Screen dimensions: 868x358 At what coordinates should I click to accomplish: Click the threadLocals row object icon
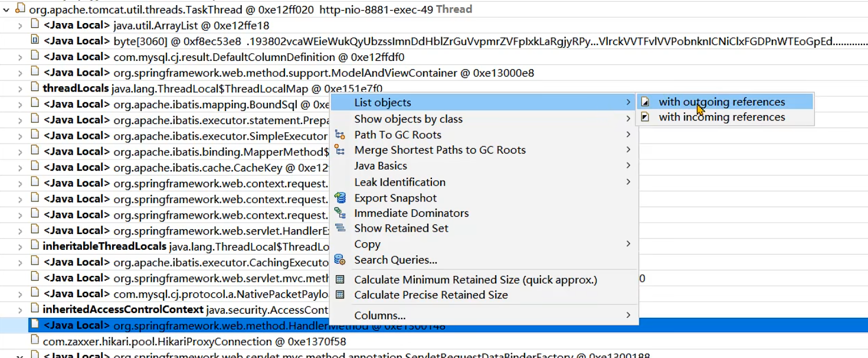coord(35,88)
